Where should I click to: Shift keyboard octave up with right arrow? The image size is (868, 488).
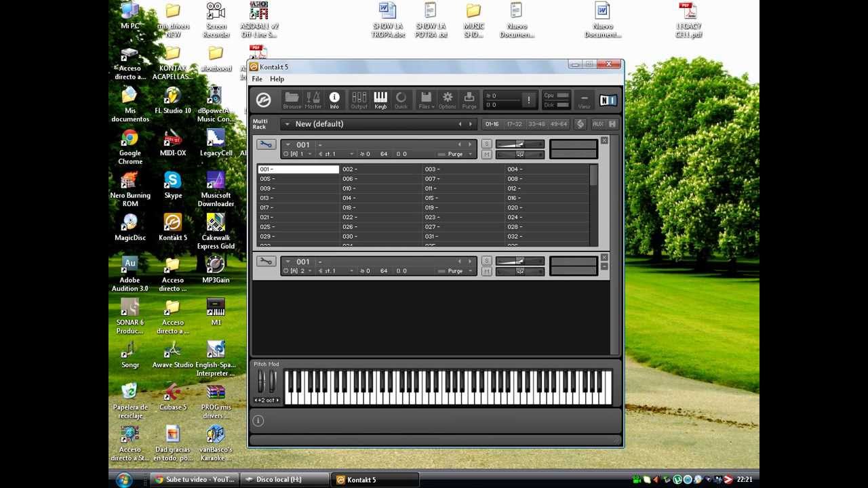277,401
